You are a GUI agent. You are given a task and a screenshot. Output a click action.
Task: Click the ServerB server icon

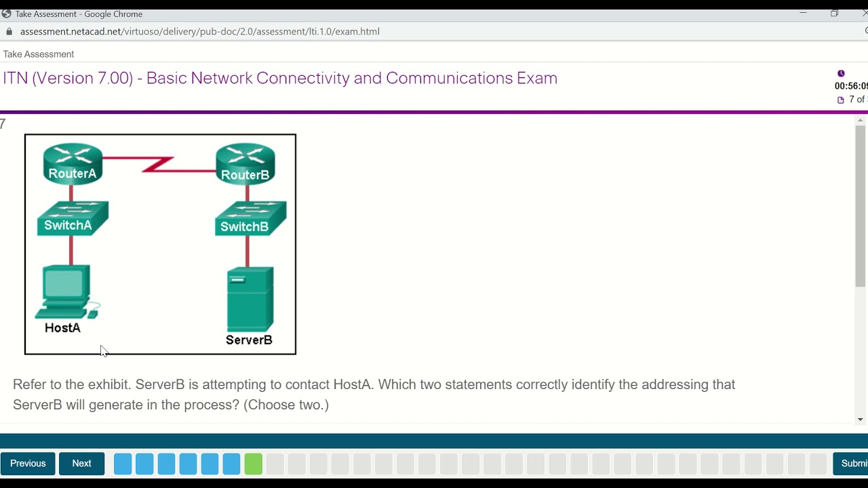[x=250, y=299]
